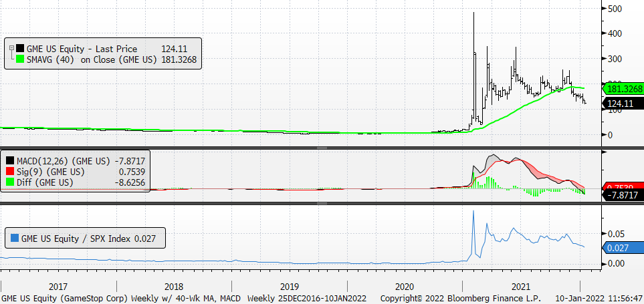Click the 2020 year label on the time axis
Image resolution: width=644 pixels, height=304 pixels.
click(405, 287)
